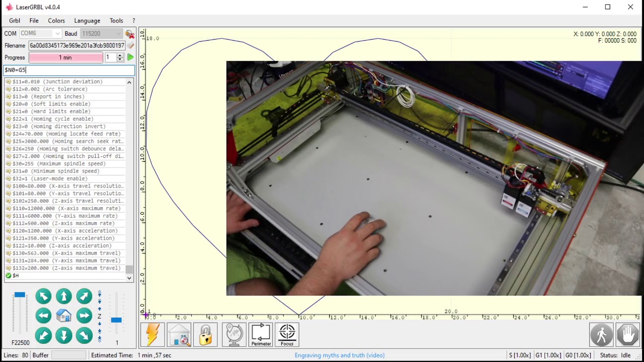The height and width of the screenshot is (362, 644).
Task: Open the Baud rate dropdown
Action: (x=102, y=34)
